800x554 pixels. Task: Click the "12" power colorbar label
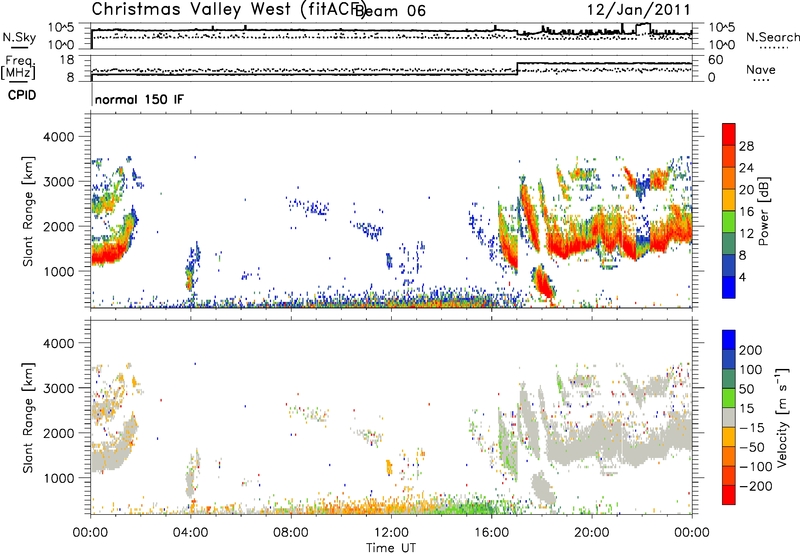(x=746, y=234)
